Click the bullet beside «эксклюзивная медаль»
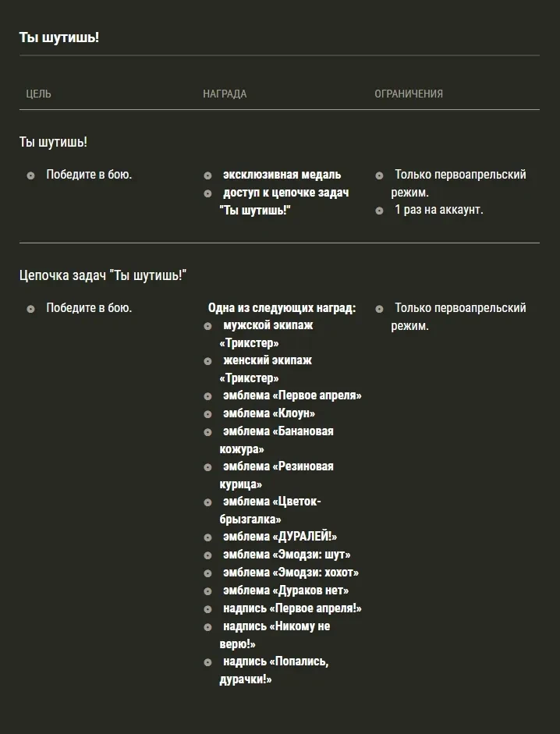 [x=207, y=176]
